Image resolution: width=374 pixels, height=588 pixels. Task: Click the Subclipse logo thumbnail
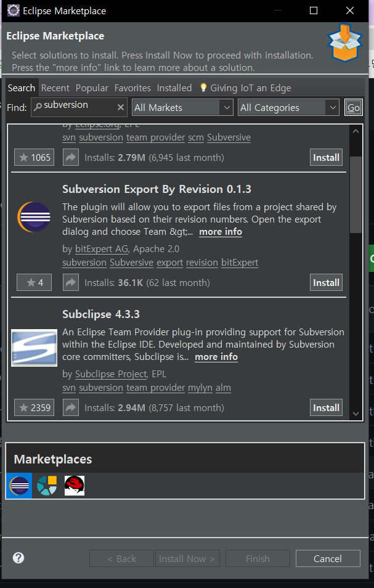point(34,348)
